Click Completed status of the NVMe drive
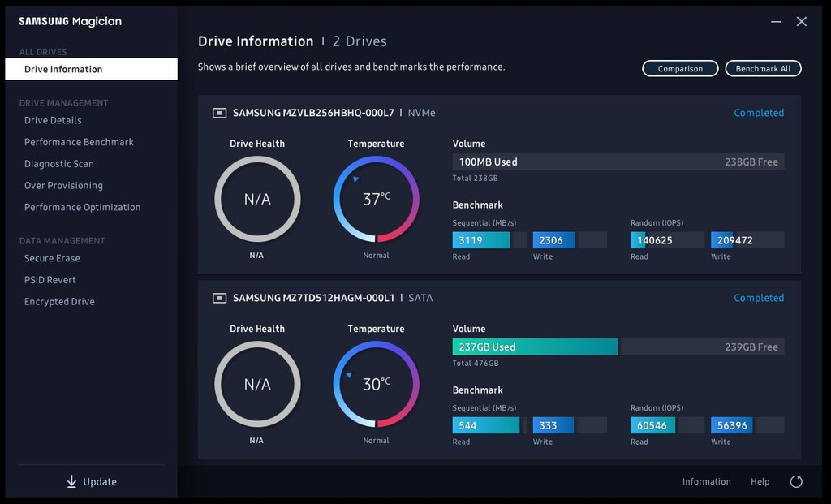Image resolution: width=831 pixels, height=504 pixels. click(x=759, y=113)
